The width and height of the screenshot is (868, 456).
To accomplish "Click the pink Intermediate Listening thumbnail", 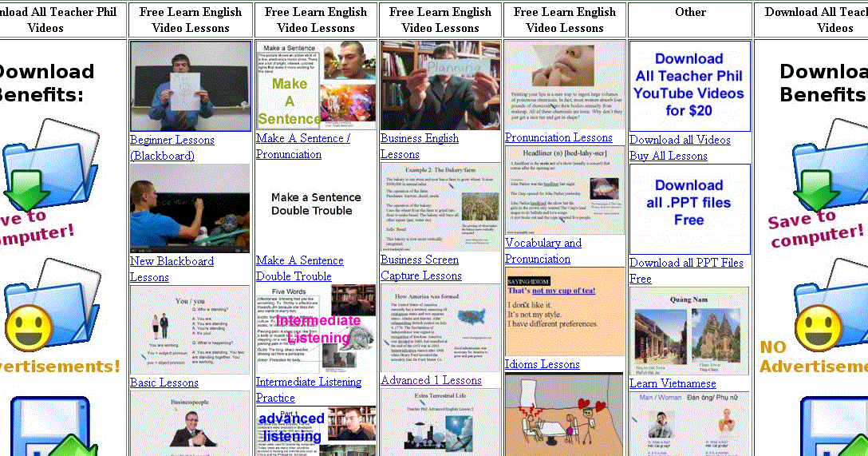I will pyautogui.click(x=316, y=329).
